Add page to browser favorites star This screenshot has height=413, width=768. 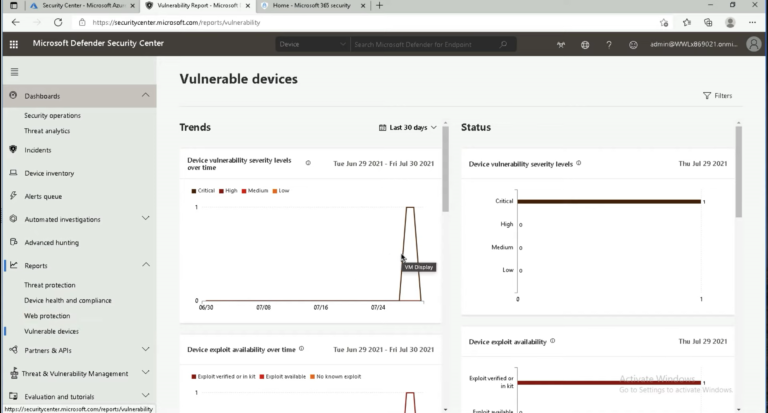click(664, 23)
